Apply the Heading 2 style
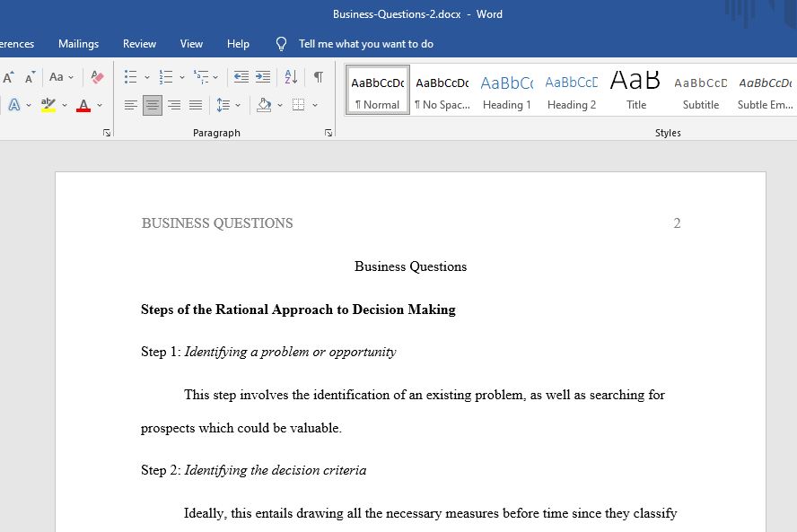Viewport: 797px width, 532px height. pos(572,91)
